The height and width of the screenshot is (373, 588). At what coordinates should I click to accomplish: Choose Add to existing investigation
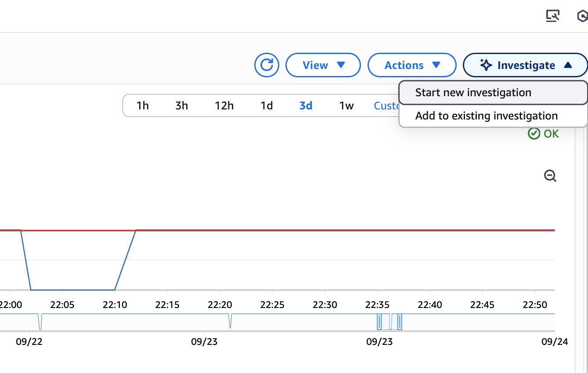click(486, 116)
